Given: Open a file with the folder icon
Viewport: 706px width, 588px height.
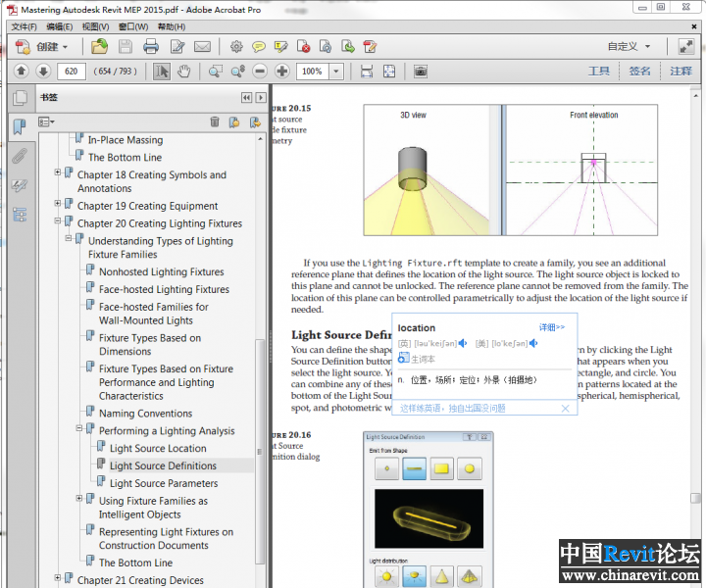Looking at the screenshot, I should click(99, 46).
